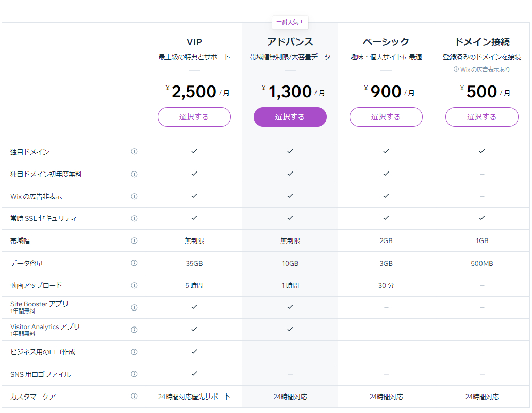Viewport: 532px width, 413px height.
Task: Click the 常時 SSL セキュリティ label
Action: [43, 218]
